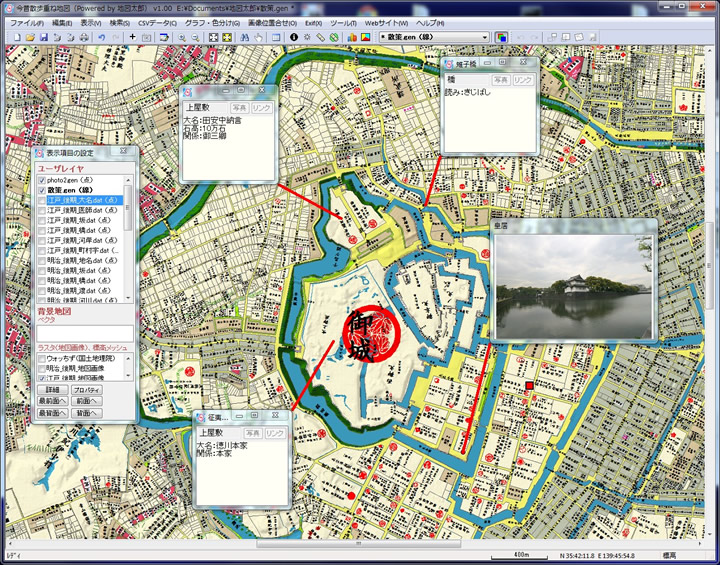Click the Zoom out magnifier icon

194,37
